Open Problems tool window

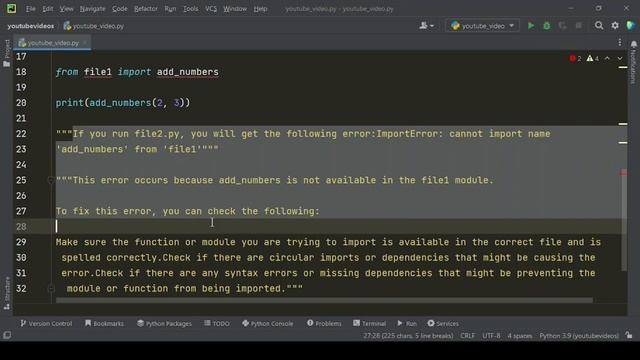324,323
